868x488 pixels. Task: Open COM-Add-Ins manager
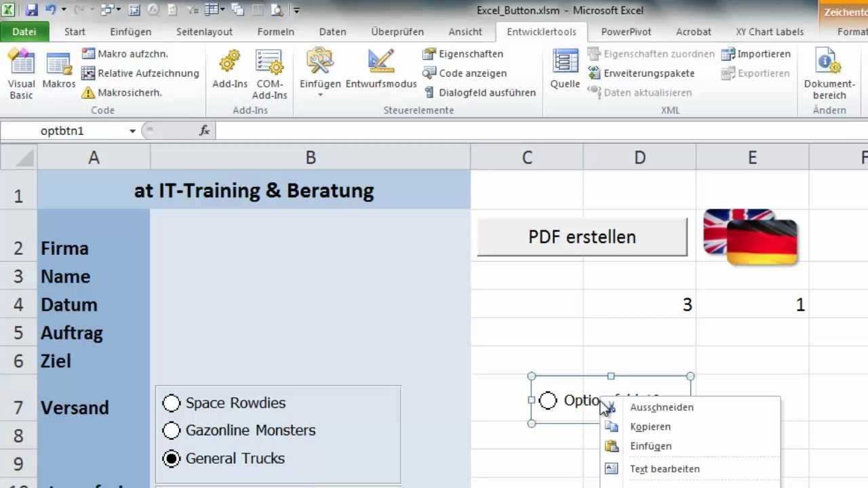(x=269, y=74)
